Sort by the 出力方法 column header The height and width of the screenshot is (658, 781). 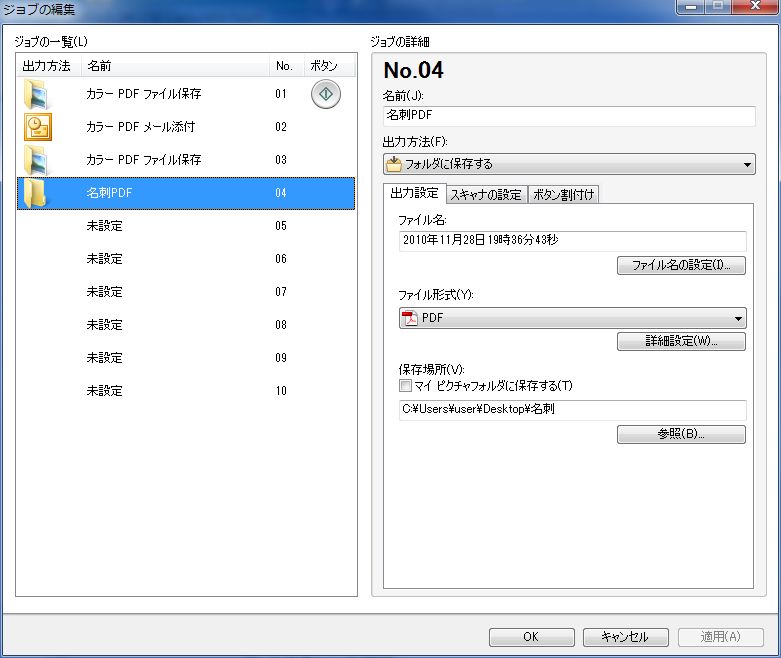coord(49,66)
